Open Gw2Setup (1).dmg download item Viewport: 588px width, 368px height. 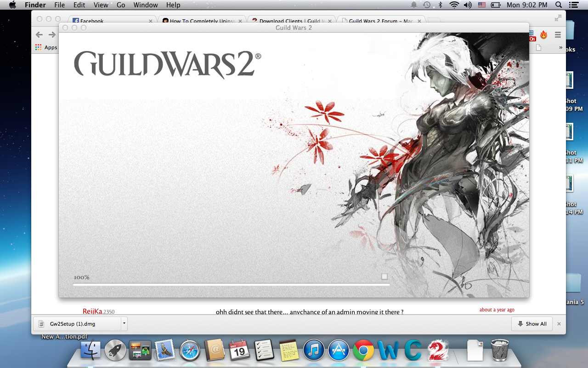click(x=77, y=324)
